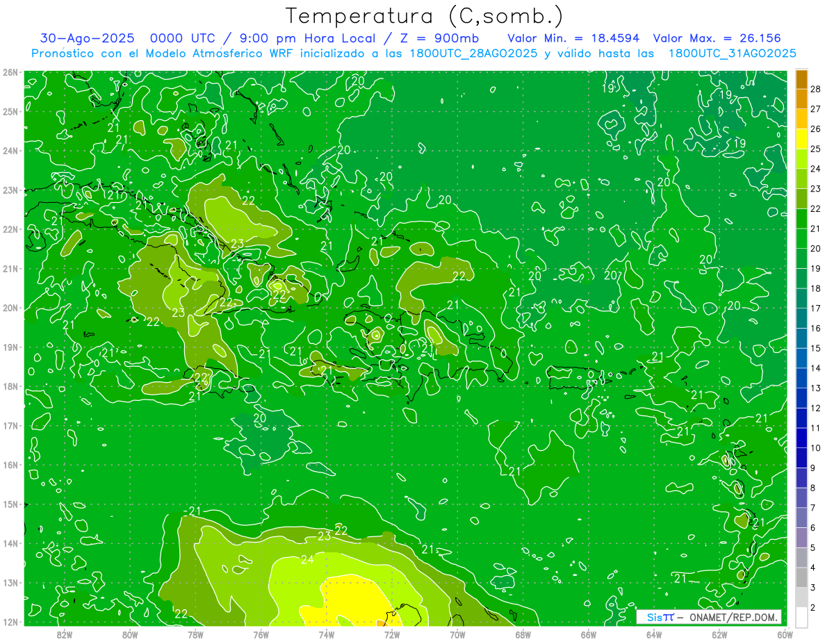
Task: Click the Valor Min. = 18.4594 text
Action: click(573, 38)
